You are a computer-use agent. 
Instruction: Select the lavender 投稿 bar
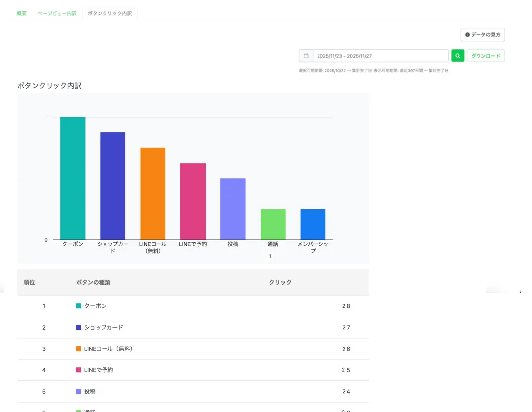(233, 209)
